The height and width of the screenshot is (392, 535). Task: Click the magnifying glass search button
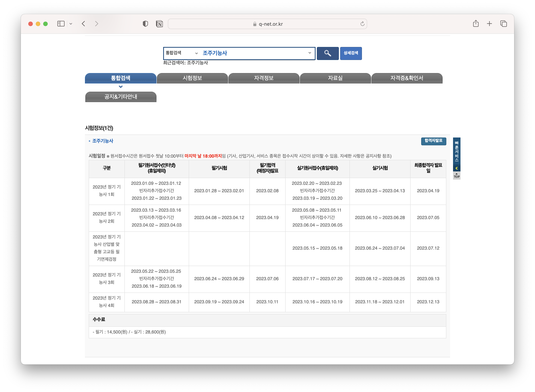click(327, 53)
